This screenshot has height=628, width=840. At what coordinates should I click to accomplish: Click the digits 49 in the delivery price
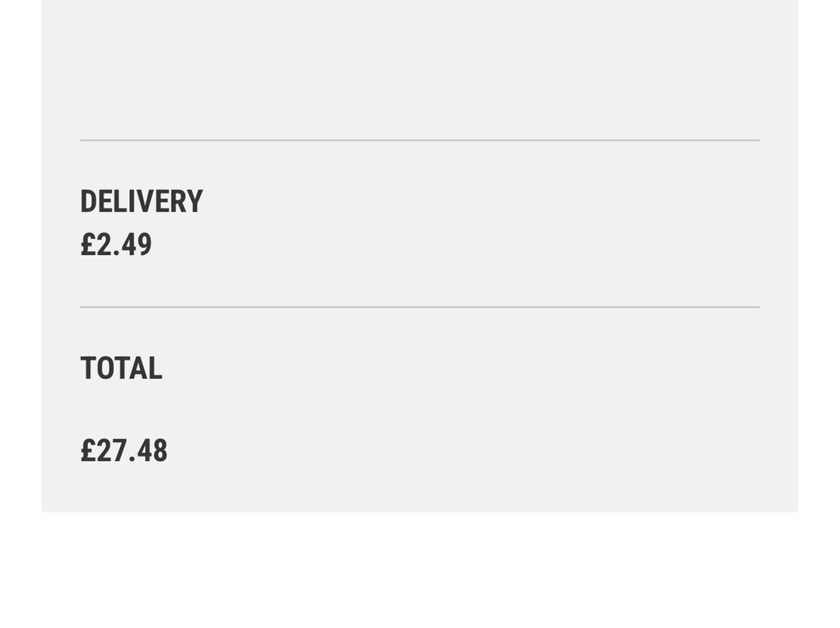point(137,245)
